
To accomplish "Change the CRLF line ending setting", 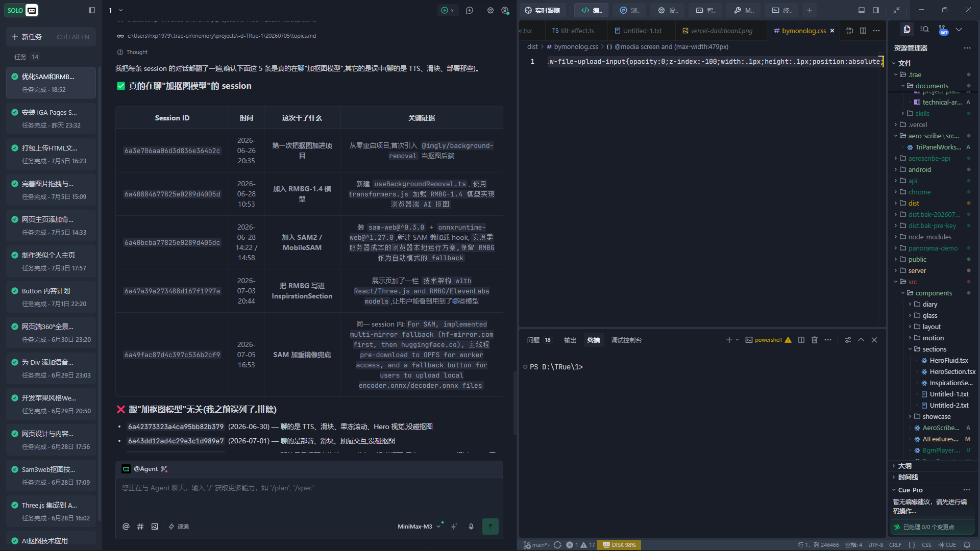I will tap(895, 545).
